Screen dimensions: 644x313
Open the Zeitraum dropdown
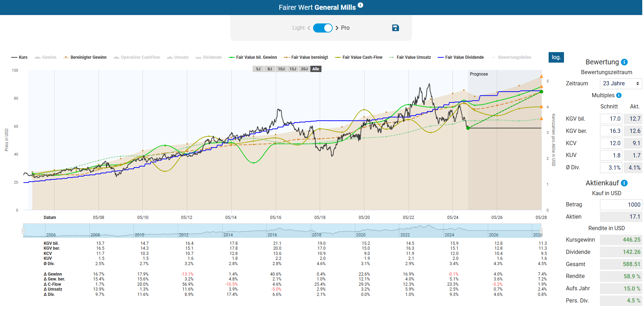[621, 84]
